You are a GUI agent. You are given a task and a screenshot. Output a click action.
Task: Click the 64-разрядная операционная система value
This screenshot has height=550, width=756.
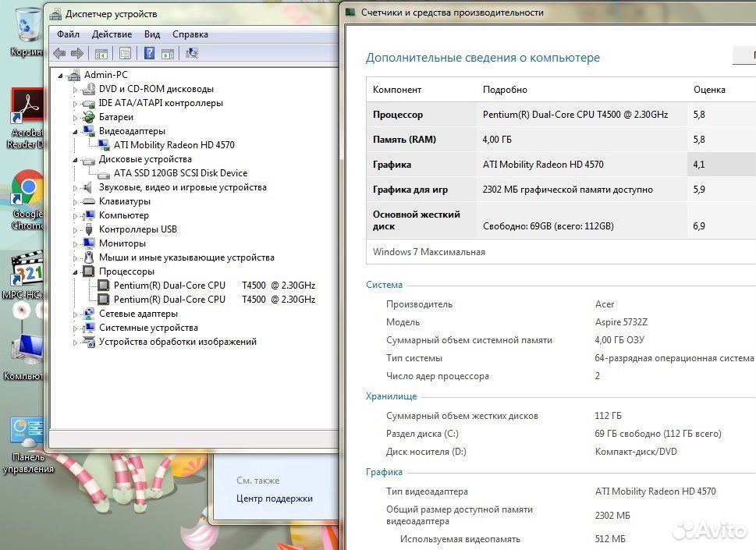click(674, 358)
